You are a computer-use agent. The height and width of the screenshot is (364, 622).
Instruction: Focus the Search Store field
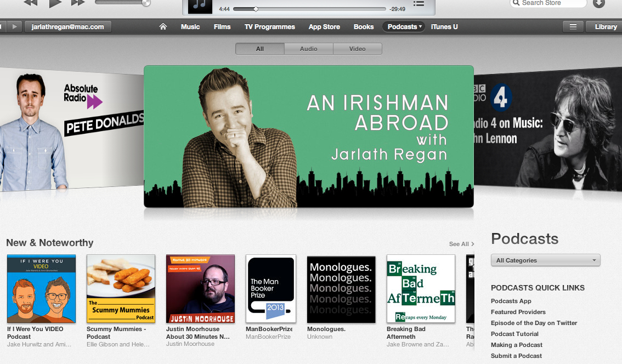(x=548, y=3)
